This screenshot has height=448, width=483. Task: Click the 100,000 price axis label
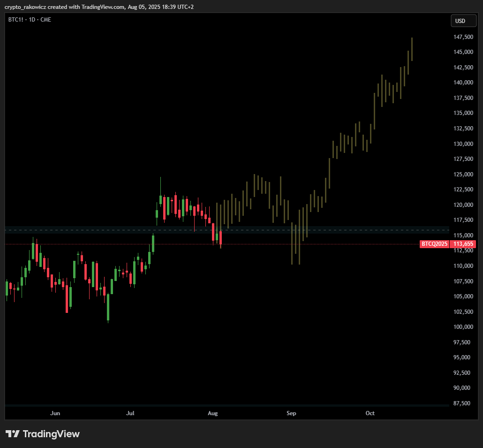tap(463, 327)
